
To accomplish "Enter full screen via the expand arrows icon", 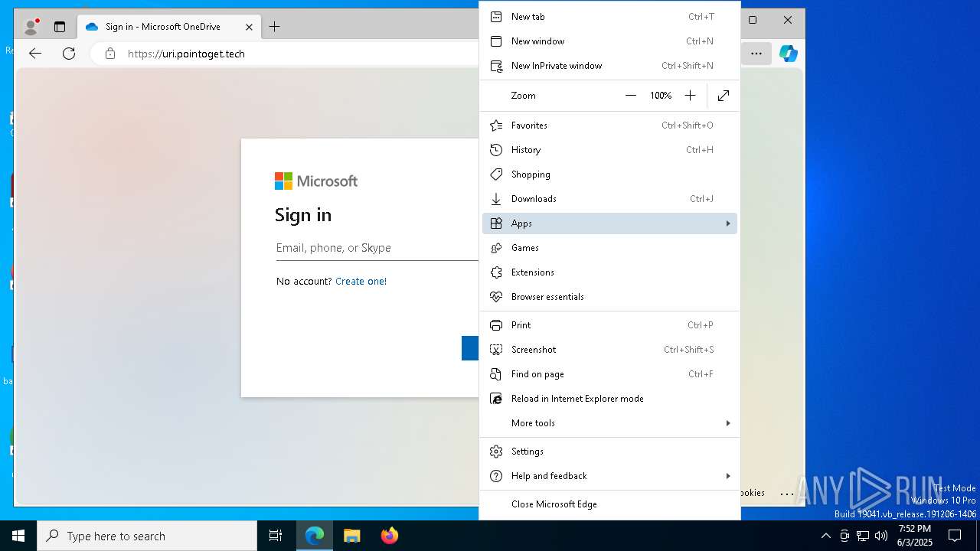I will (x=724, y=96).
